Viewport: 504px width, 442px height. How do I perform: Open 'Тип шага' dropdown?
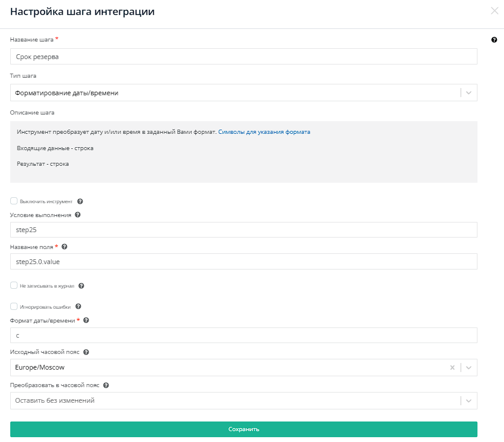click(469, 93)
